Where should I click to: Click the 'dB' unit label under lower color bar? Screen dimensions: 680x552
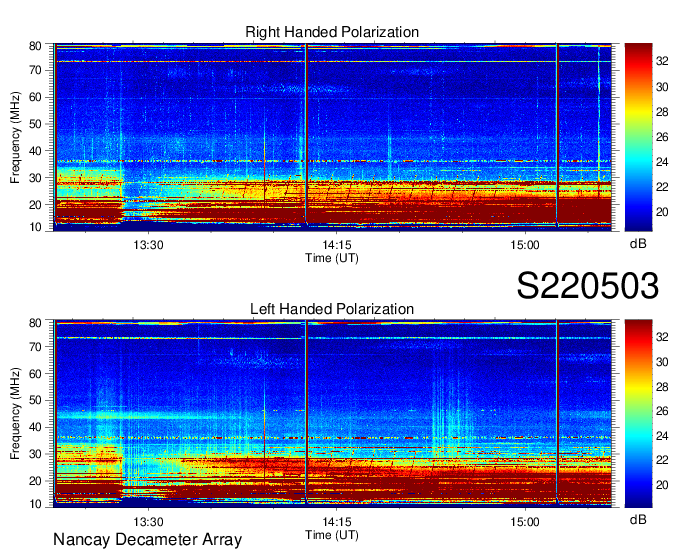click(638, 519)
